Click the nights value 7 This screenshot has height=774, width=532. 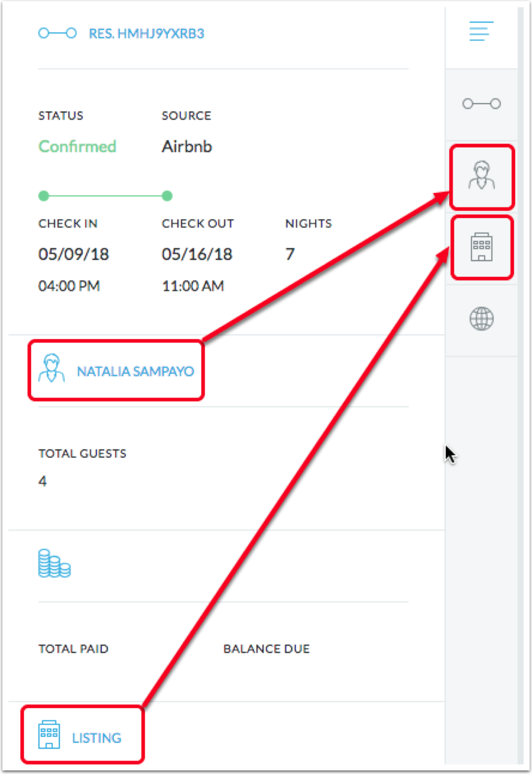coord(290,254)
